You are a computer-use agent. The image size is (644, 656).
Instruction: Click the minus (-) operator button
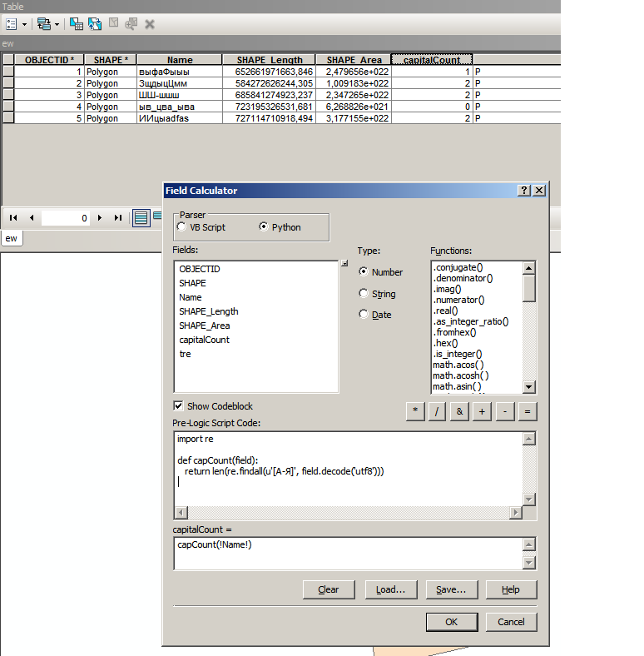tap(505, 411)
